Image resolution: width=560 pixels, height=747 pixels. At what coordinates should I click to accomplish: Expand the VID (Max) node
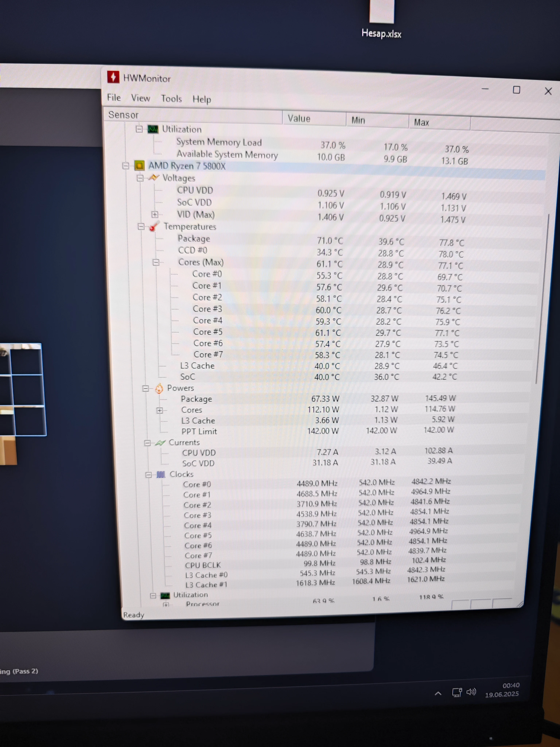pyautogui.click(x=155, y=214)
